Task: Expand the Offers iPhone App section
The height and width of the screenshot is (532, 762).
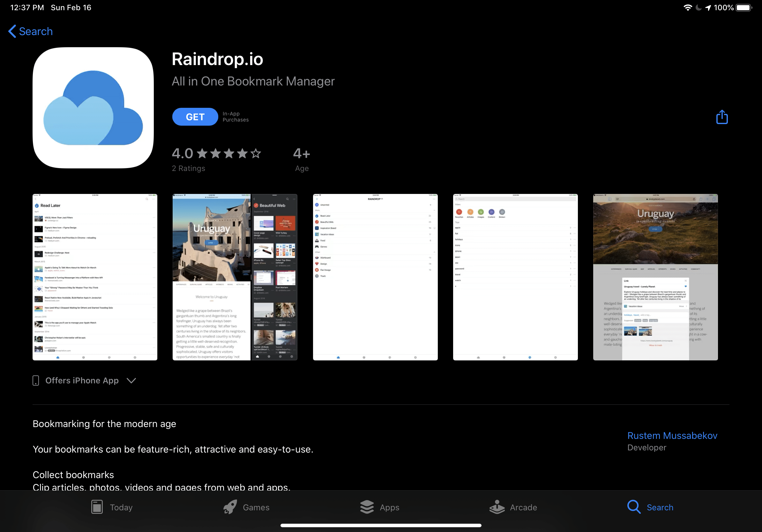Action: [x=132, y=380]
